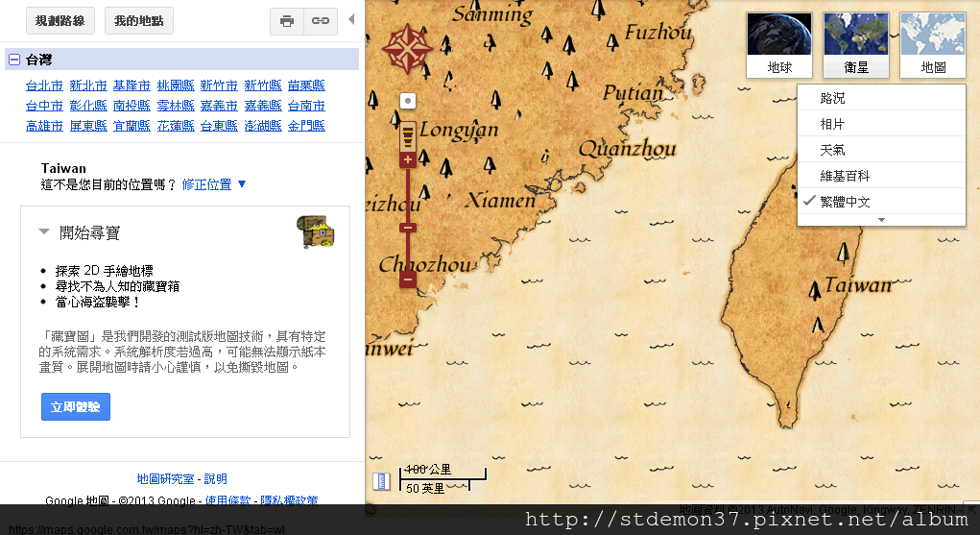
Task: Open the 新北市 link
Action: click(88, 85)
